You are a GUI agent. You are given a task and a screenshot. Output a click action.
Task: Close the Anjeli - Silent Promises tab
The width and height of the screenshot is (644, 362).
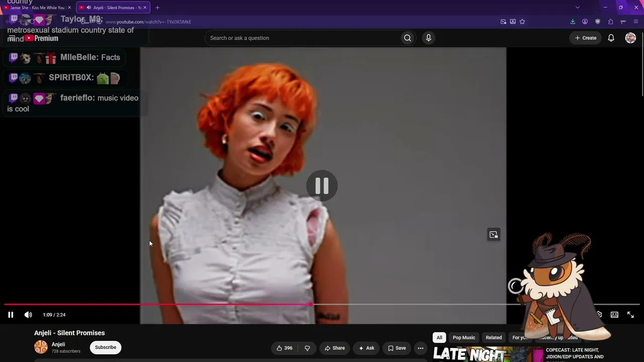(145, 8)
